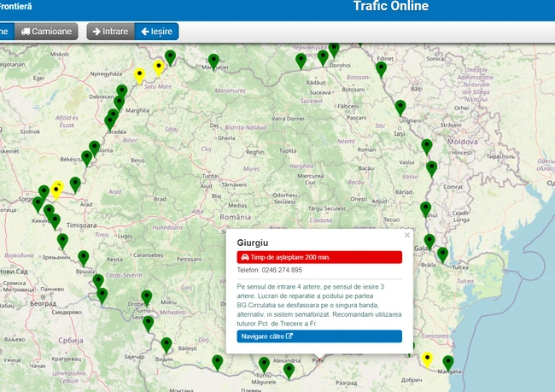The height and width of the screenshot is (392, 555).
Task: Click the Giurgiu popup title
Action: [x=254, y=242]
